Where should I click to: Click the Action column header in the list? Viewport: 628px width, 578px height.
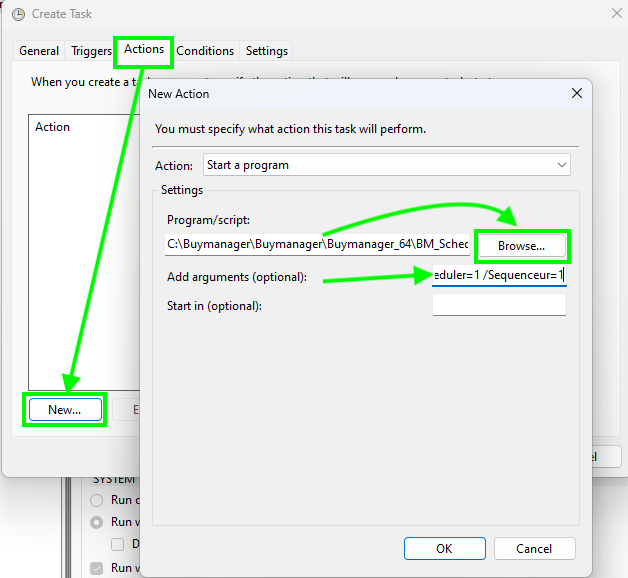coord(52,127)
